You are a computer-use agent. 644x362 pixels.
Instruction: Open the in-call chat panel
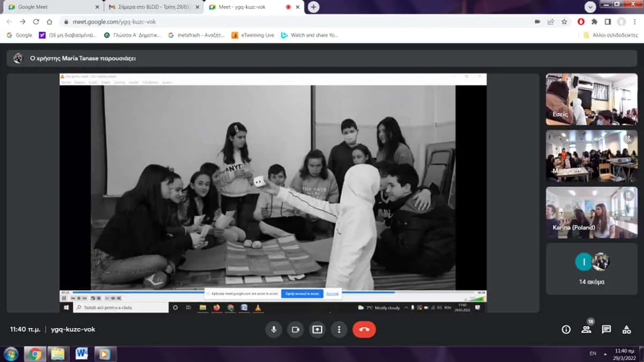tap(606, 330)
